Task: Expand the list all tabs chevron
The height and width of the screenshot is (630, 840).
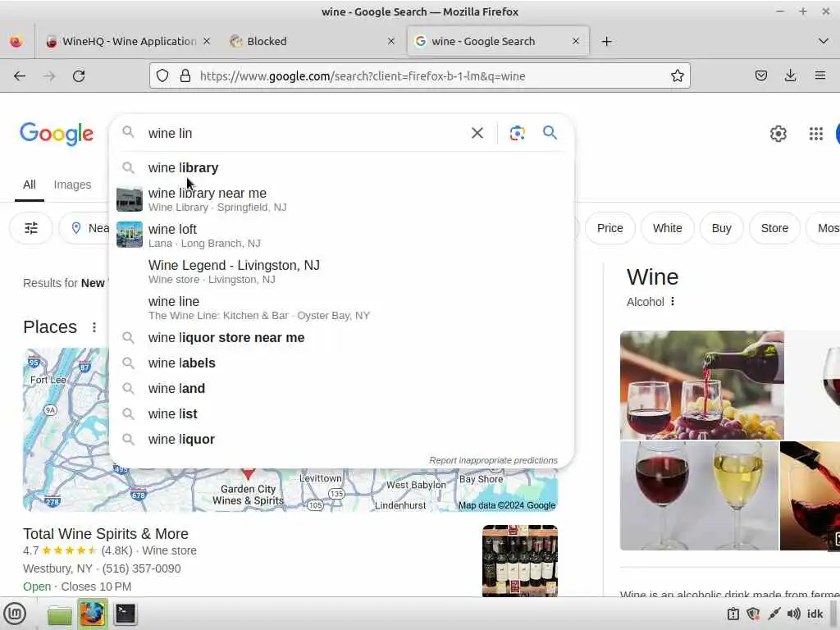Action: [824, 41]
